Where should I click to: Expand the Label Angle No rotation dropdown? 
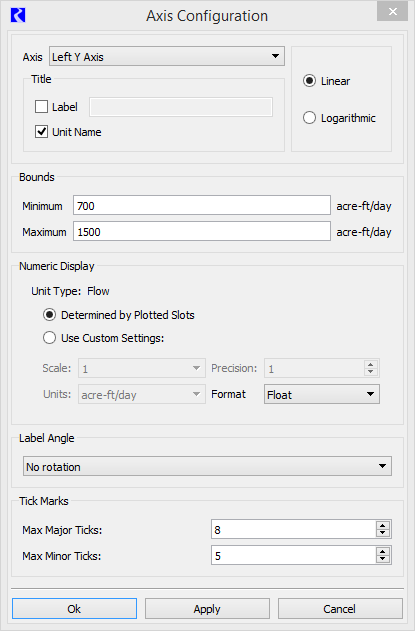[207, 466]
